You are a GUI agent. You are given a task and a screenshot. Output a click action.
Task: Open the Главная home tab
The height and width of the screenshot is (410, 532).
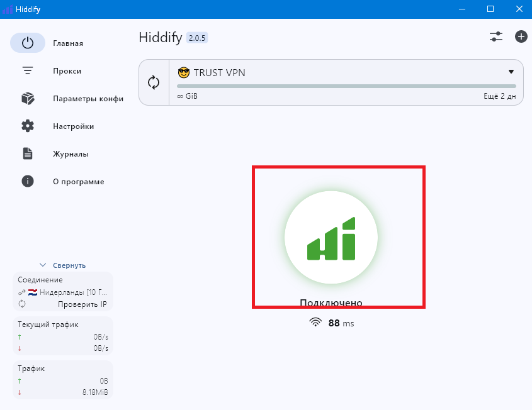click(67, 43)
